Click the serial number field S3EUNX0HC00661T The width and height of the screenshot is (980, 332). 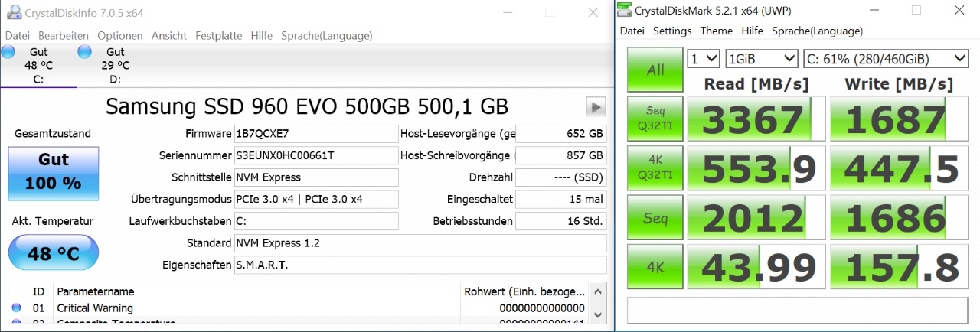pyautogui.click(x=316, y=155)
